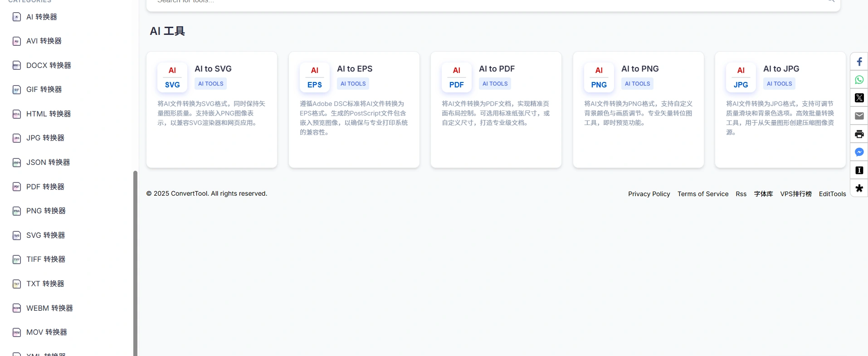Screen dimensions: 868x356
Task: Select PDF 转换器 in sidebar
Action: [x=45, y=187]
